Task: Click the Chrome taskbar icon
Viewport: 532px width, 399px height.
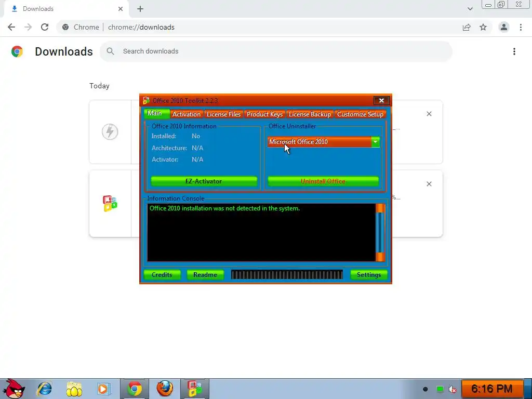Action: [x=135, y=389]
